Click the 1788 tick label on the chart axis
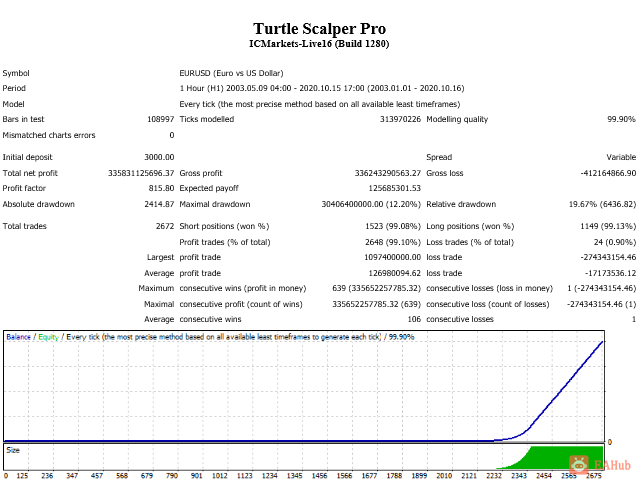The width and height of the screenshot is (640, 480). pyautogui.click(x=394, y=476)
